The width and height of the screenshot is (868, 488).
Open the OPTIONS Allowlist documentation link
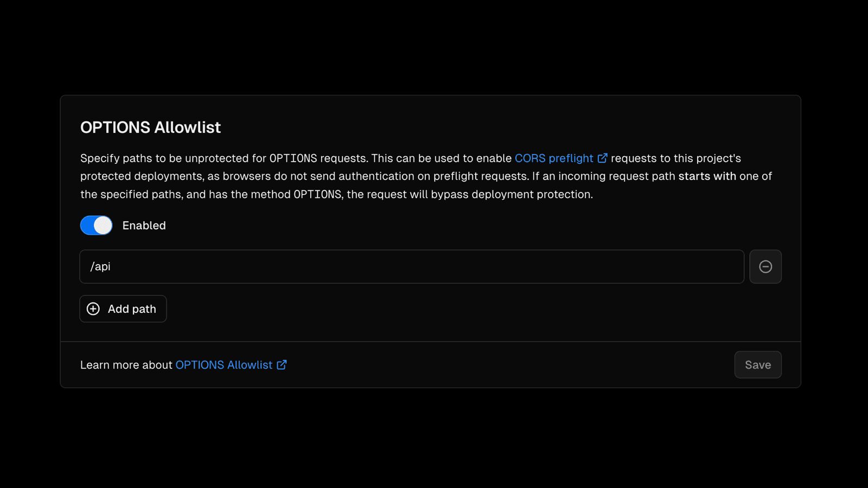point(224,365)
